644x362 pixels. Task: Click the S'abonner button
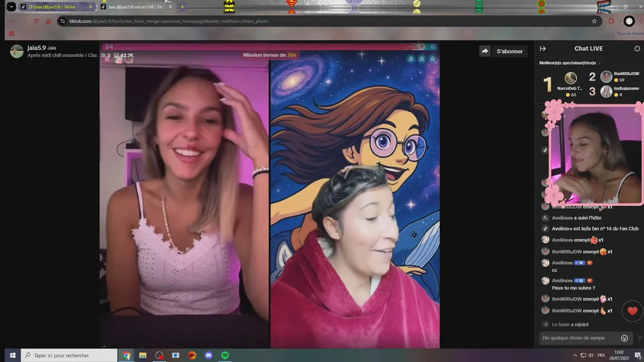pyautogui.click(x=510, y=51)
